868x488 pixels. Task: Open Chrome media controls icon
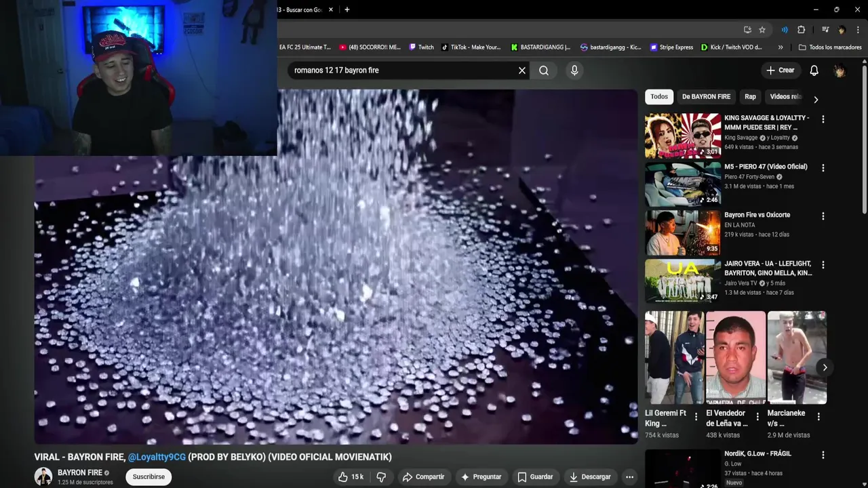click(x=825, y=30)
